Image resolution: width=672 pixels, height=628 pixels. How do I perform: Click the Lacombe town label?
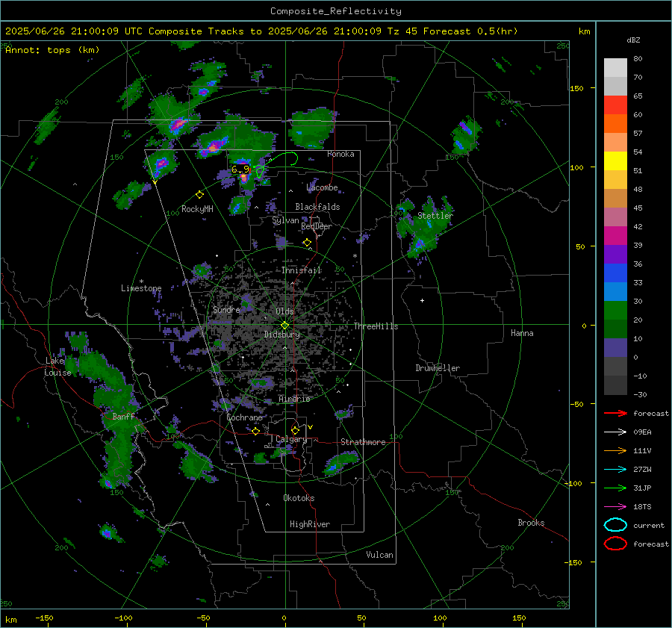pos(323,187)
